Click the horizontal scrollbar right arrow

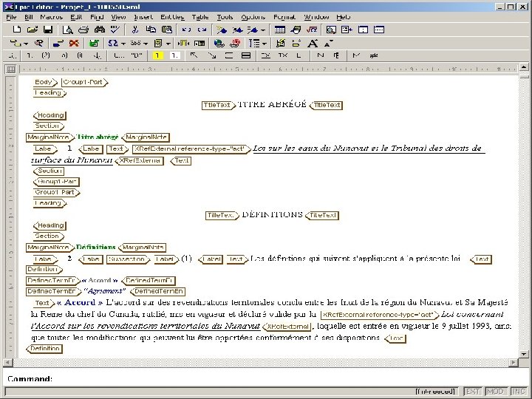(514, 363)
